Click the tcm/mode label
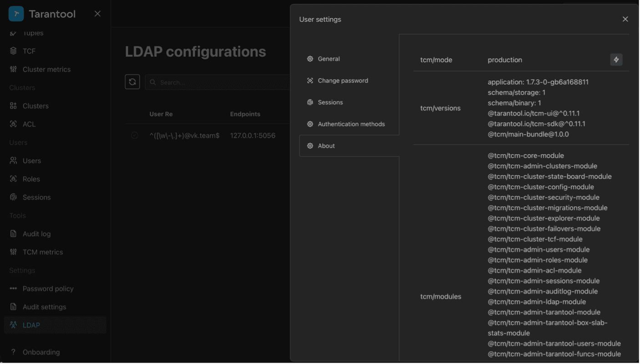Image resolution: width=641 pixels, height=364 pixels. pyautogui.click(x=436, y=60)
